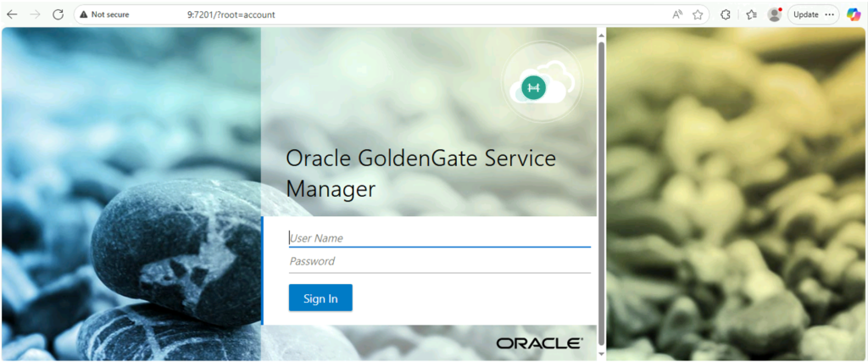
Task: Click the GoldenGate cloud logo icon
Action: tap(542, 81)
